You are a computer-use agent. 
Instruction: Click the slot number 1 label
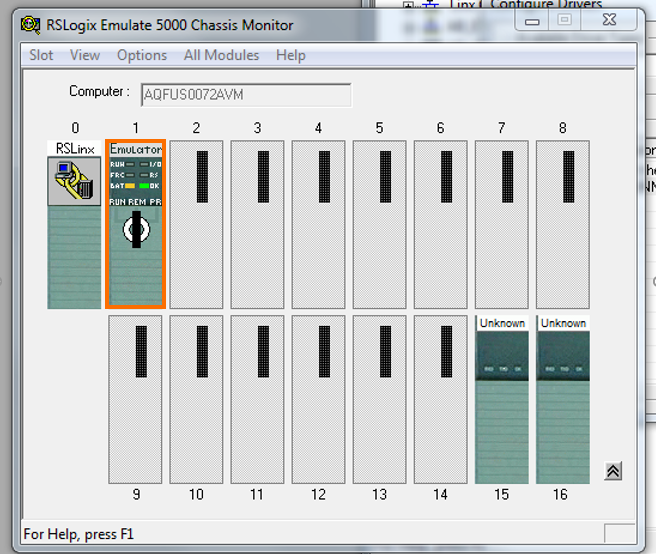[136, 128]
